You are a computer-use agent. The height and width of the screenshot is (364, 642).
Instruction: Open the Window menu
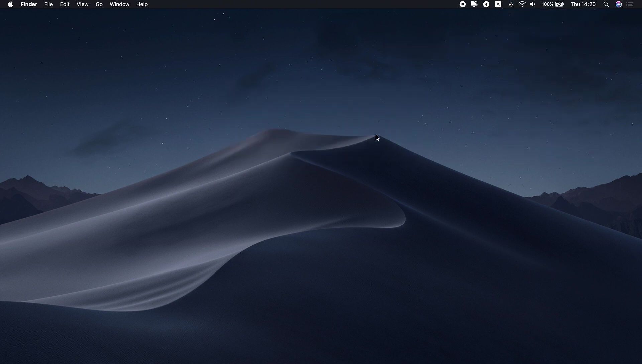coord(119,4)
